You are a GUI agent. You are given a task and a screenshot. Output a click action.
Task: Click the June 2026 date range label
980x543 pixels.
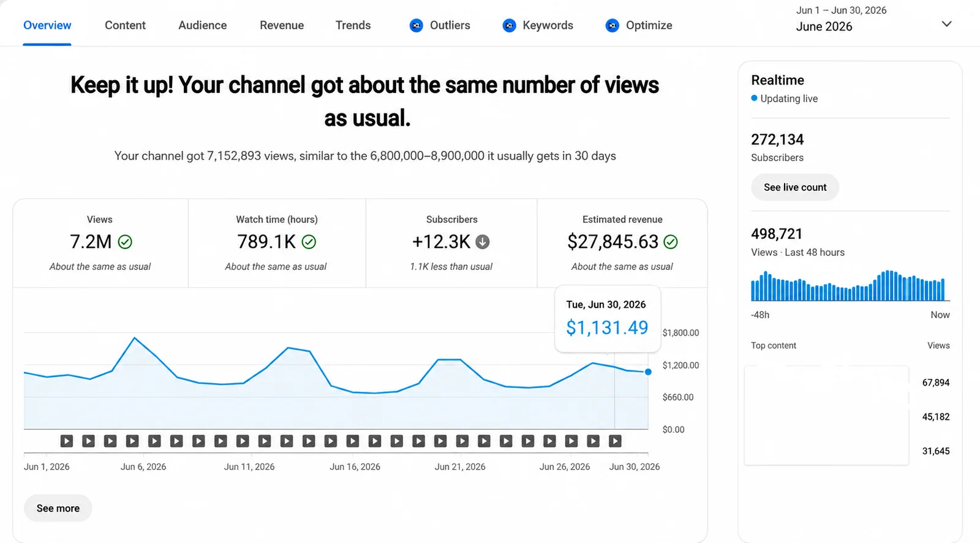[x=824, y=26]
